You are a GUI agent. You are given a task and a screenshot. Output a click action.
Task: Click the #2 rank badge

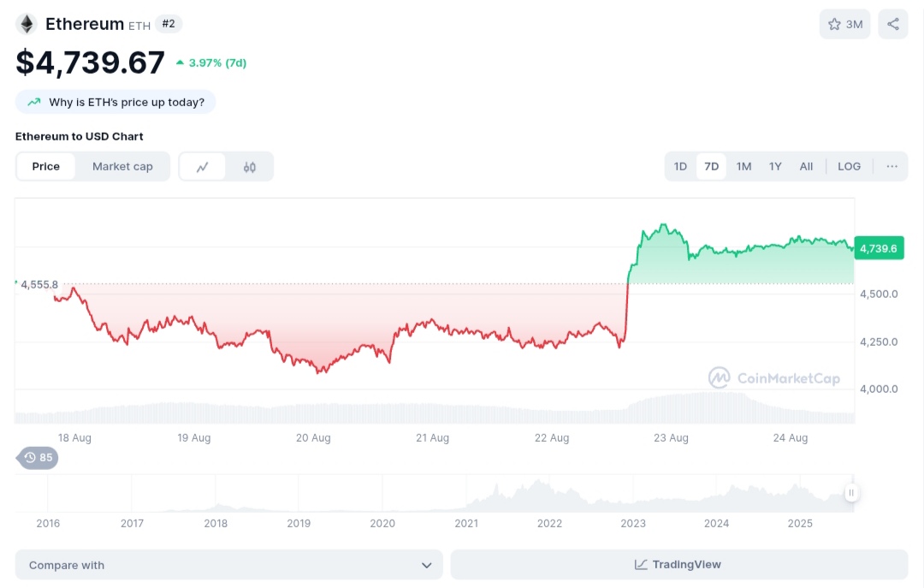[169, 24]
